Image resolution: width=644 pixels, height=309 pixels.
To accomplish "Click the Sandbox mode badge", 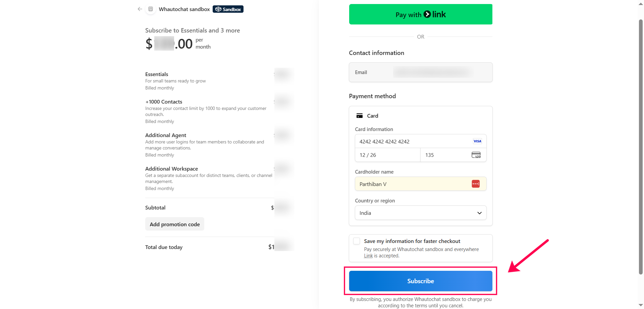I will [228, 9].
